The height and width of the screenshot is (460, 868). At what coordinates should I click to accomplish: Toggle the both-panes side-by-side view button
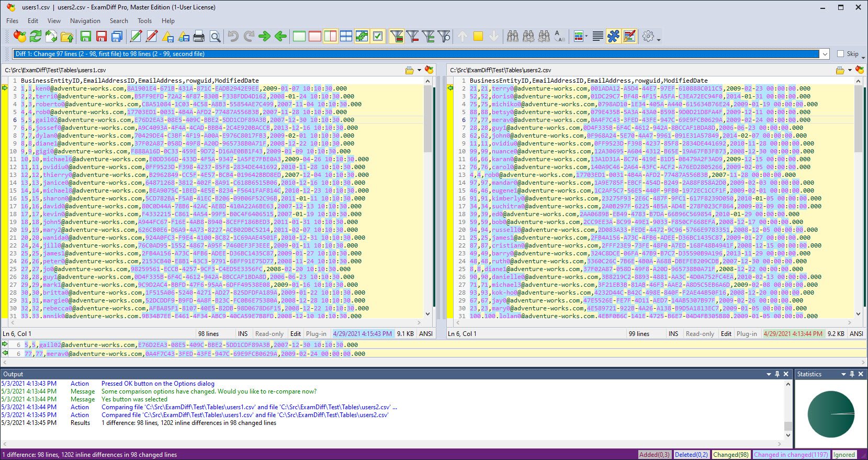point(331,36)
